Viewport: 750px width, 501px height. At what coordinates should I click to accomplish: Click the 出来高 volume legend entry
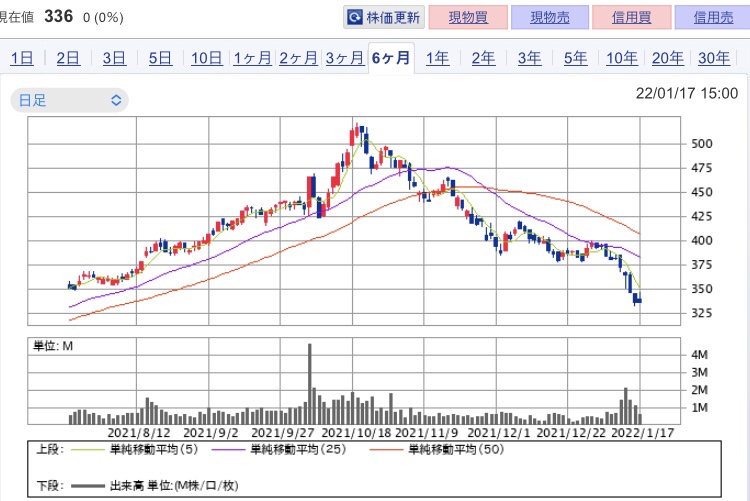point(154,486)
